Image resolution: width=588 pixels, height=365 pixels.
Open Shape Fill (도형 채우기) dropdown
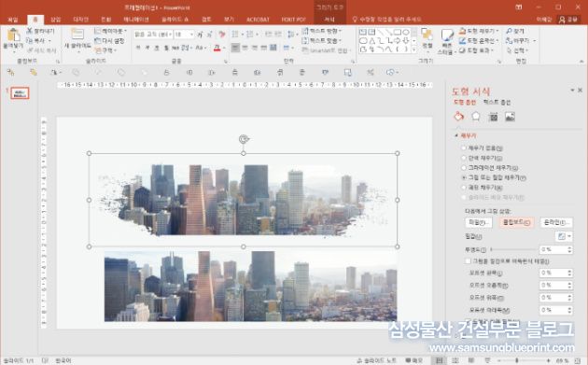[479, 31]
